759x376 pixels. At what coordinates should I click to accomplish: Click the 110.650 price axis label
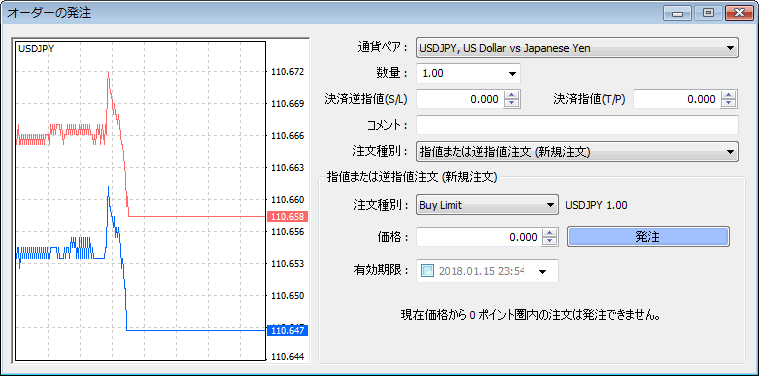point(288,296)
